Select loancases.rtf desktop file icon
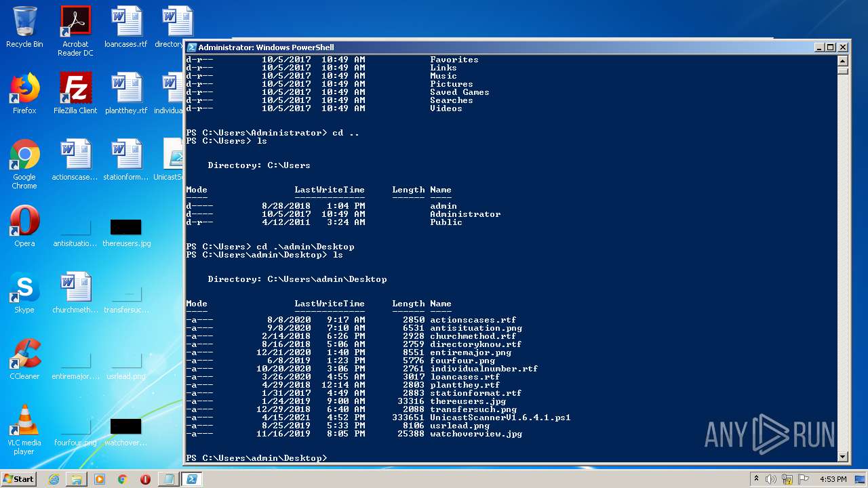This screenshot has height=488, width=868. point(126,27)
